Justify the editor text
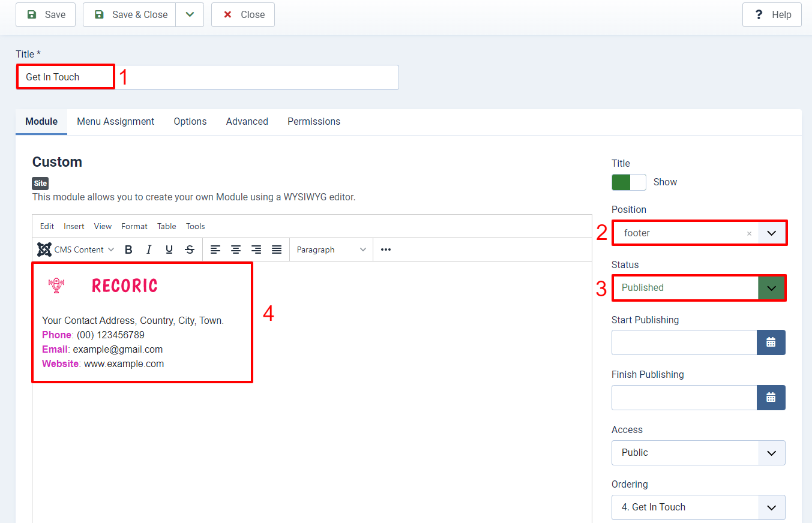The image size is (812, 523). [277, 249]
